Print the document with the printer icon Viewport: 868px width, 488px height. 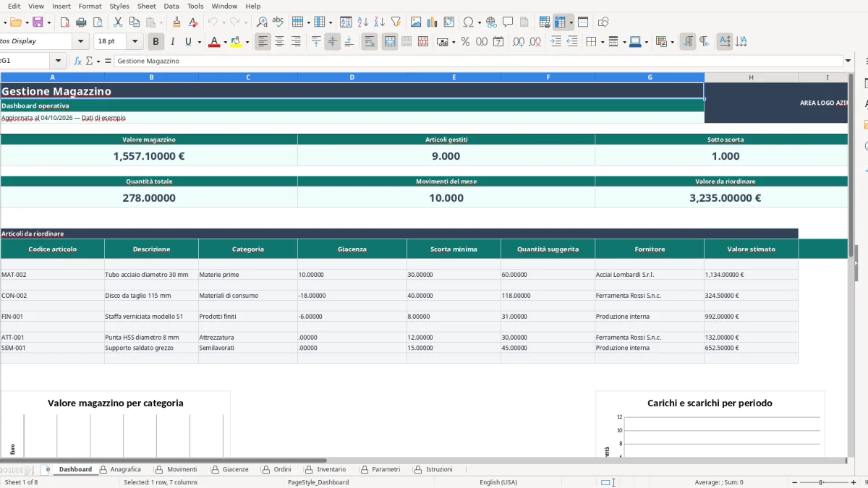click(82, 22)
